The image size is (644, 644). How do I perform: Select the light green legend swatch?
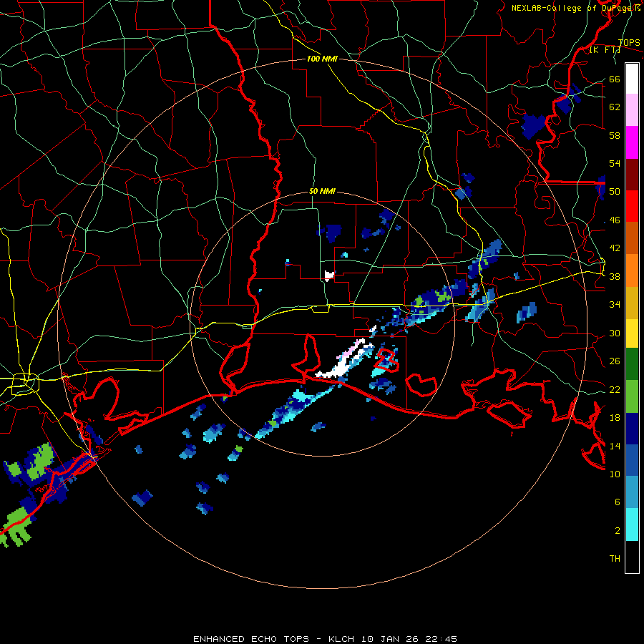point(632,396)
